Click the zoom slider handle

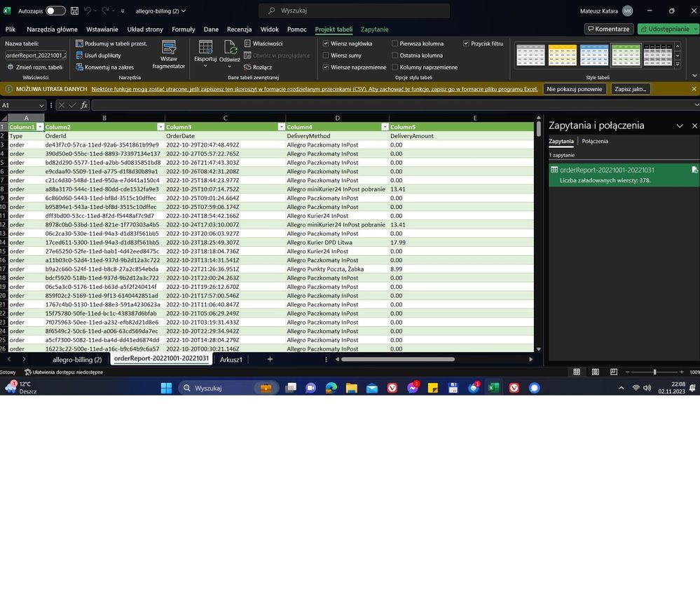pos(654,372)
